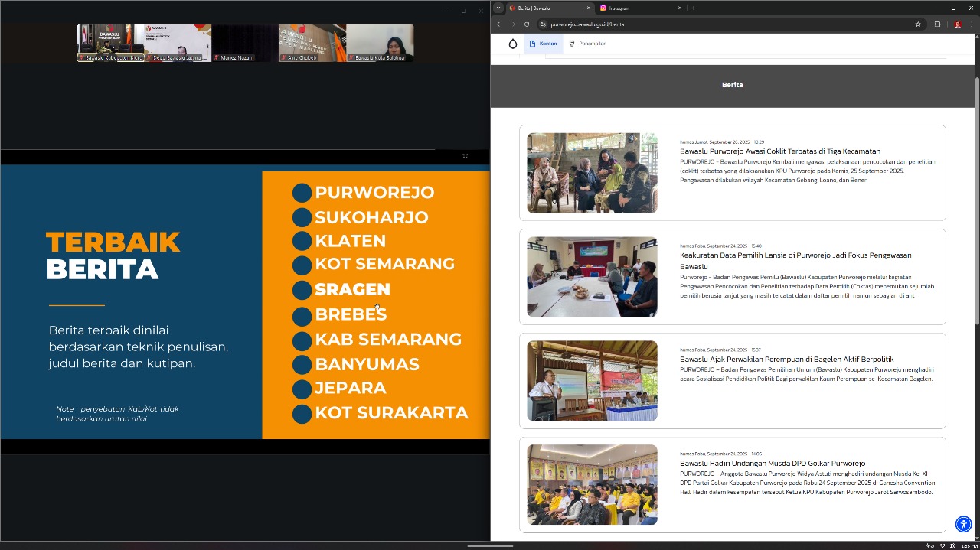The width and height of the screenshot is (980, 550).
Task: Select the Konten toolbar tab
Action: 544,44
